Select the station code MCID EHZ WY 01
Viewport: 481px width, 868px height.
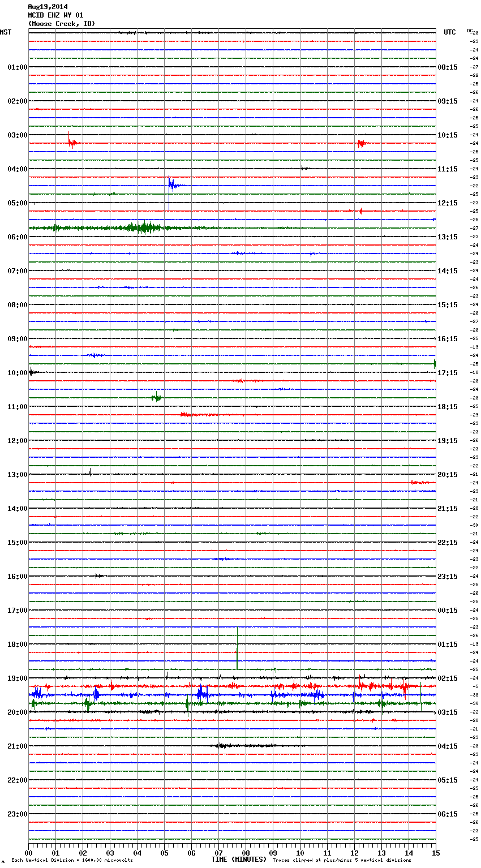coord(55,15)
